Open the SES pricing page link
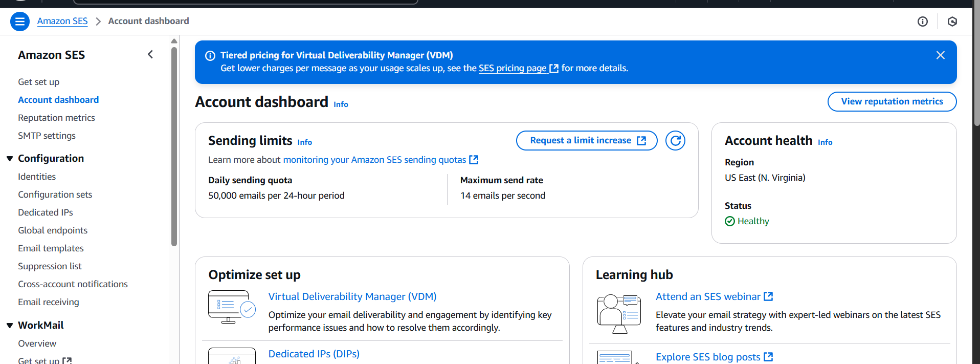Screen dimensions: 980x364 point(513,68)
